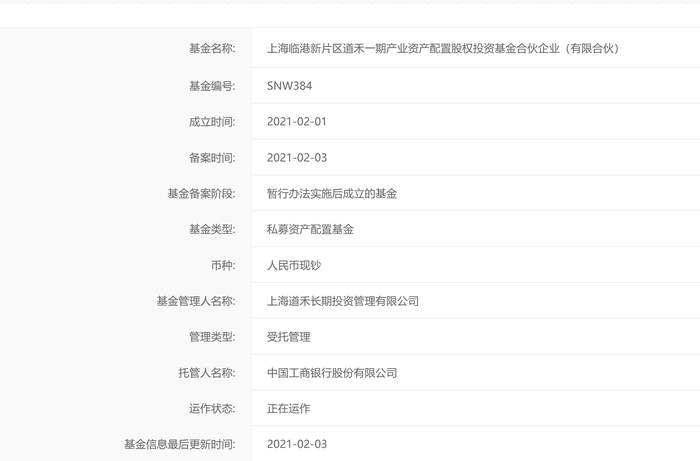Click the 基金管理人名称 label
Screen dimensions: 700x461
click(195, 301)
